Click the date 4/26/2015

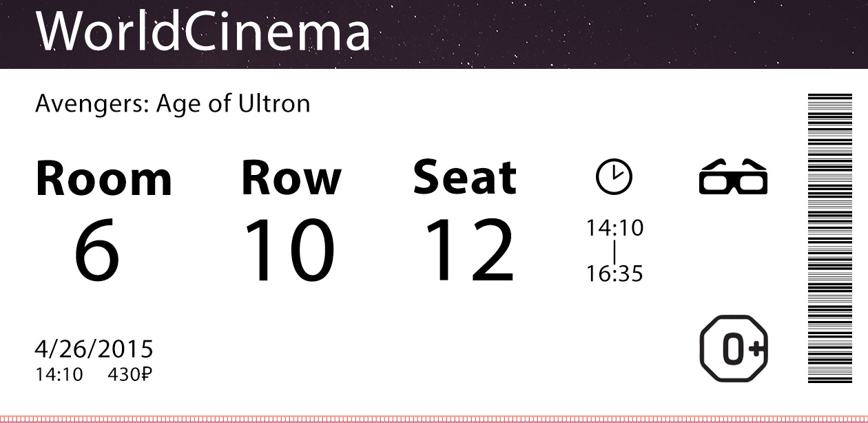[94, 349]
